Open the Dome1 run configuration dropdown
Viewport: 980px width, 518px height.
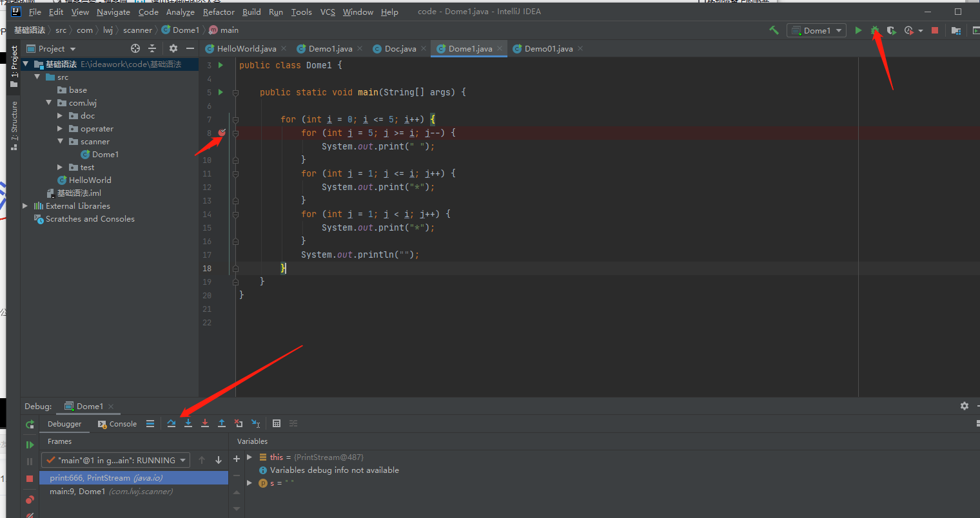click(816, 30)
